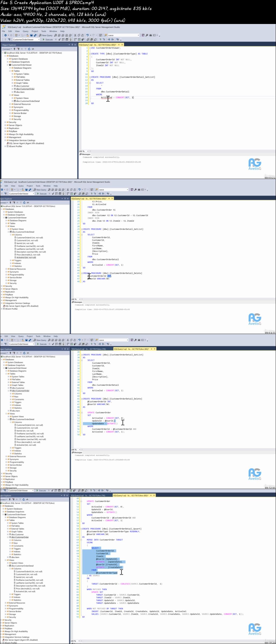Click the Paste icon in third frame toolbar
This screenshot has width=276, height=644.
tap(75, 340)
